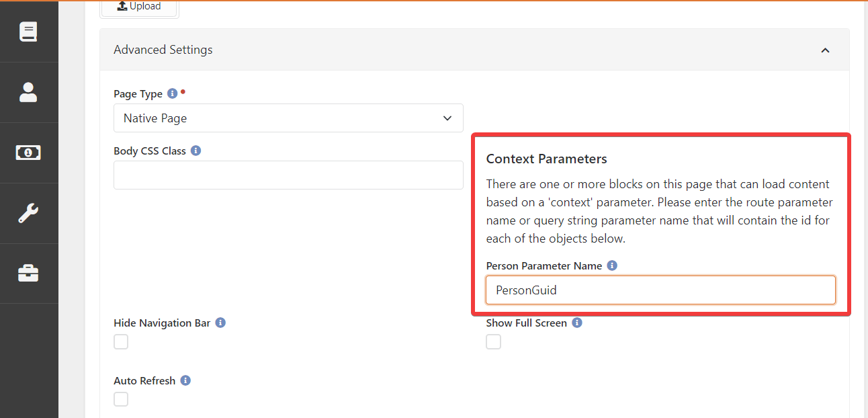Image resolution: width=868 pixels, height=418 pixels.
Task: Click the Auto Refresh info icon
Action: pyautogui.click(x=185, y=380)
